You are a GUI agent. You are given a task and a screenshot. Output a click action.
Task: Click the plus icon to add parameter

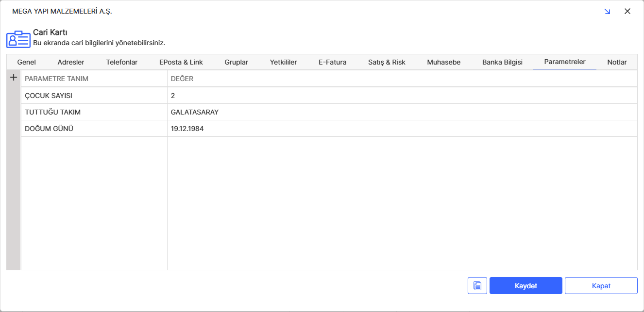14,78
